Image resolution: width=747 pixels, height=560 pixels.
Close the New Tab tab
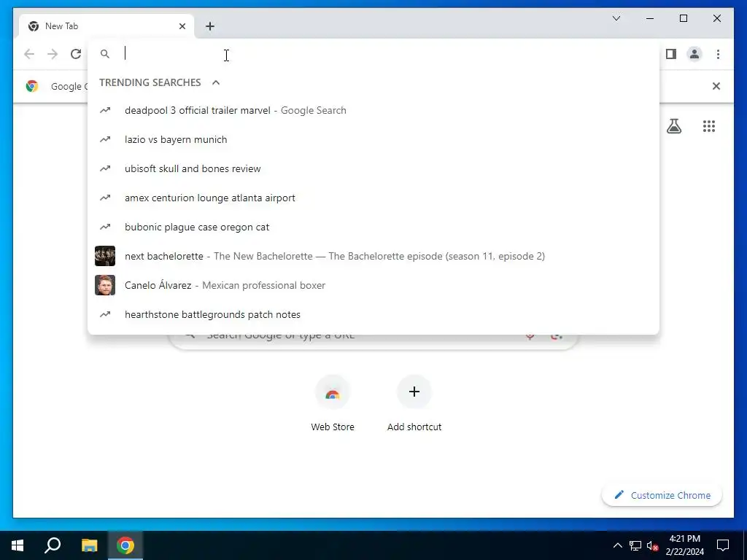(182, 26)
